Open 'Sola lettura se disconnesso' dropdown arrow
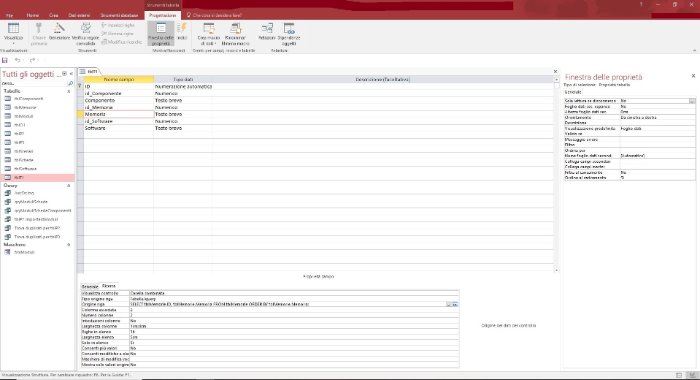Image resolution: width=700 pixels, height=380 pixels. coord(692,101)
